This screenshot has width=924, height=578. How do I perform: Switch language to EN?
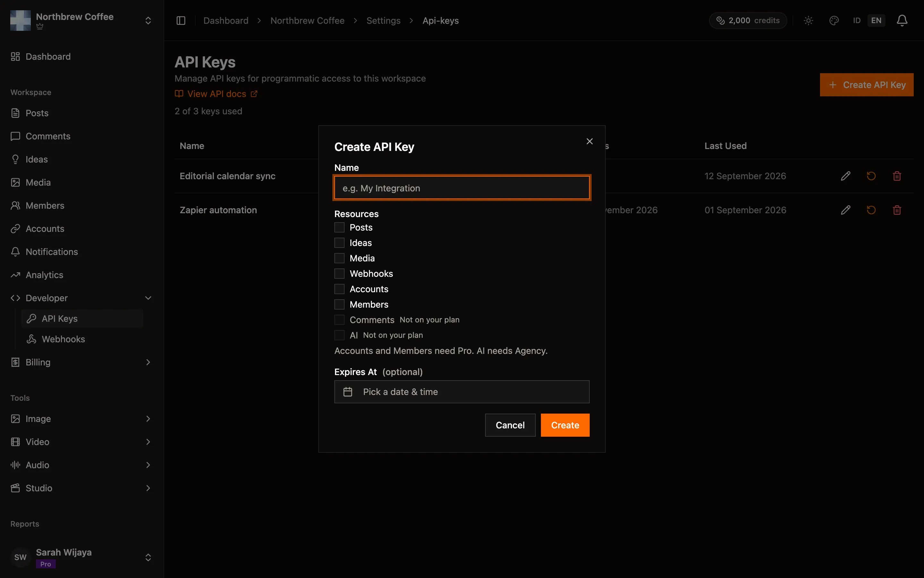click(x=876, y=21)
